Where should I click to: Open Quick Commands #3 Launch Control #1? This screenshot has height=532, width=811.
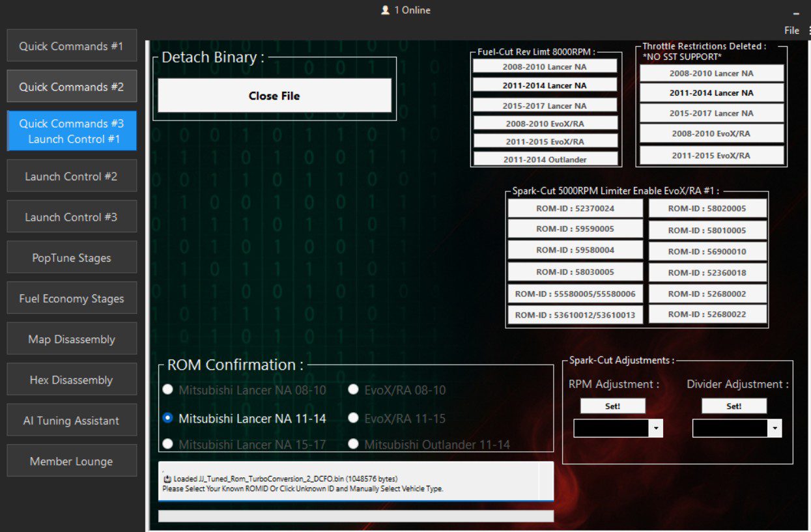click(72, 131)
